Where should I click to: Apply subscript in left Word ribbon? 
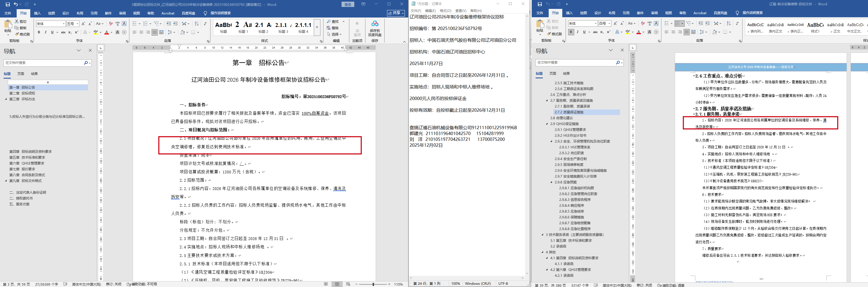pyautogui.click(x=70, y=33)
